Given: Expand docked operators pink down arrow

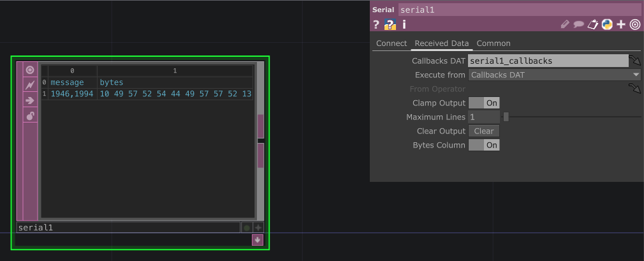Looking at the screenshot, I should [258, 240].
